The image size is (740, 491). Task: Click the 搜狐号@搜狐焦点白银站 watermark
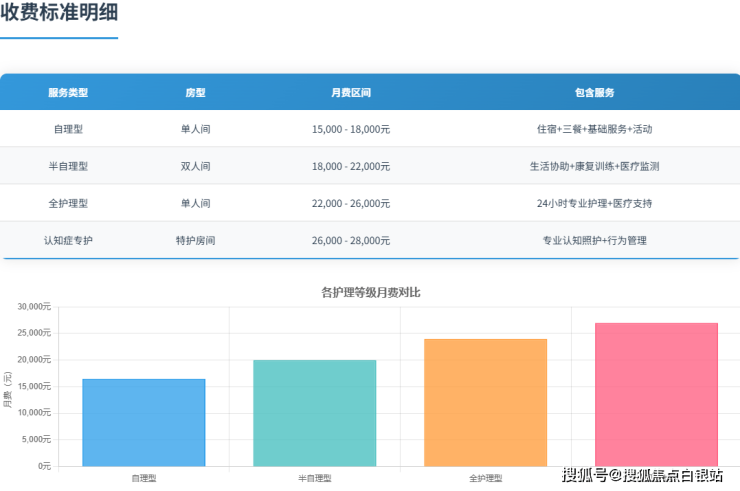(x=642, y=474)
